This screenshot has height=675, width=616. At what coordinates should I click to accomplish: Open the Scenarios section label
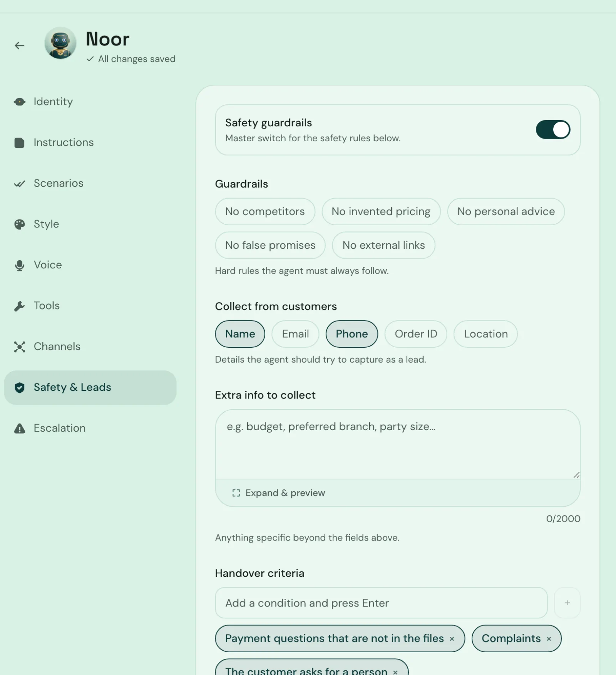59,183
